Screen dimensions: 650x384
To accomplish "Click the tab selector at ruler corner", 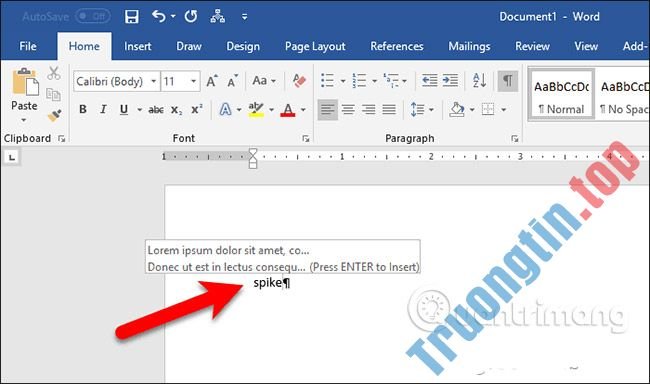I will [x=12, y=158].
